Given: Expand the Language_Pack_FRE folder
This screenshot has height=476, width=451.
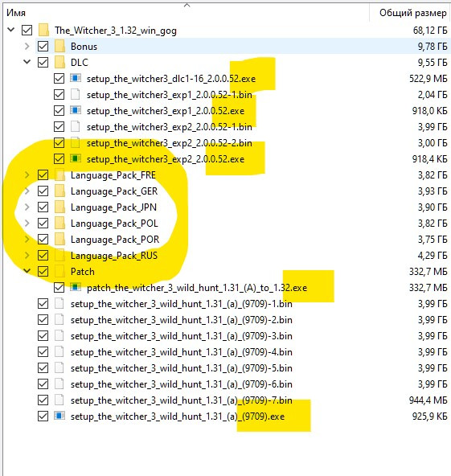Looking at the screenshot, I should click(27, 174).
